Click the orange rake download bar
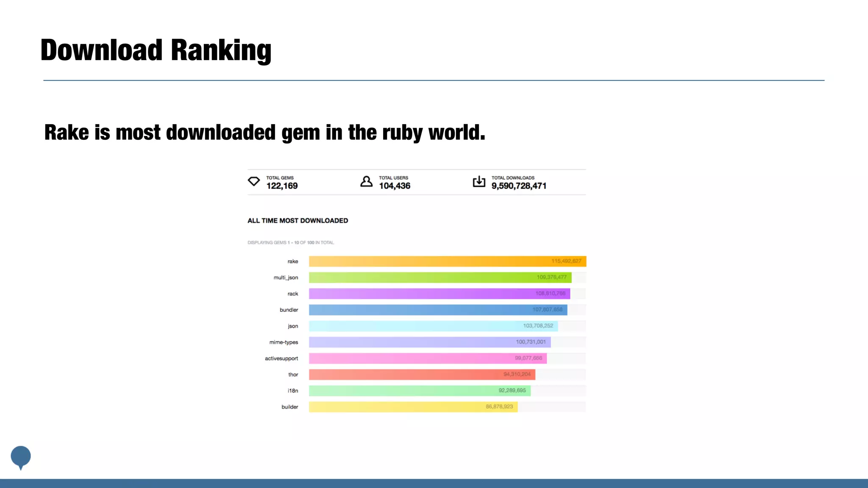This screenshot has height=488, width=868. (448, 261)
